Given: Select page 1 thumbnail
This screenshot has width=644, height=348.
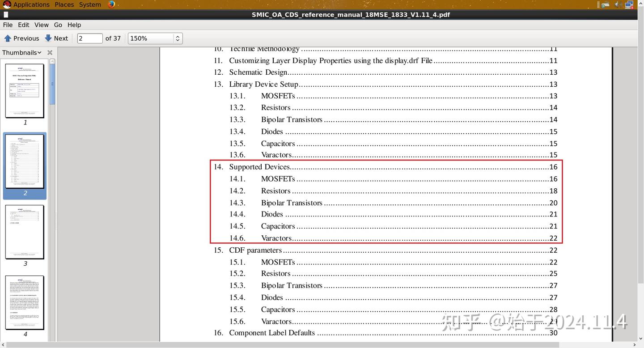Looking at the screenshot, I should pos(25,91).
